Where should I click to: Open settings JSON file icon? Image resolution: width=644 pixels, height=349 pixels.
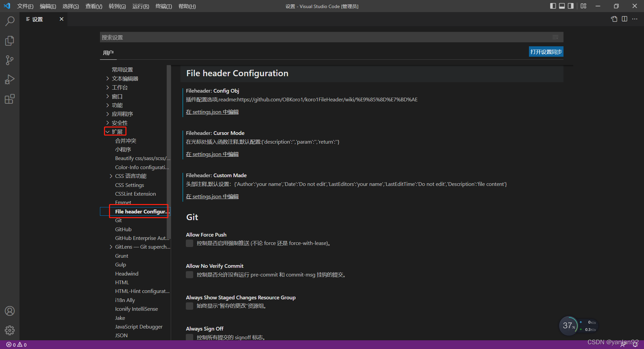click(x=614, y=19)
